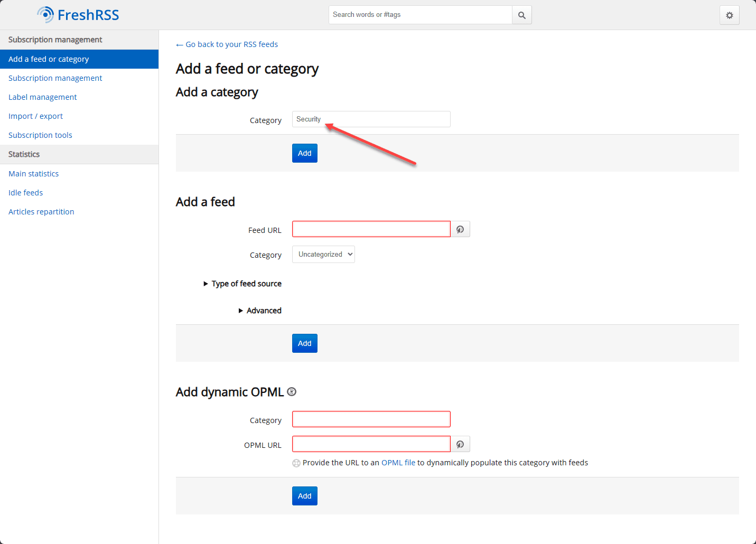Follow the Go back to your RSS feeds link

(227, 44)
